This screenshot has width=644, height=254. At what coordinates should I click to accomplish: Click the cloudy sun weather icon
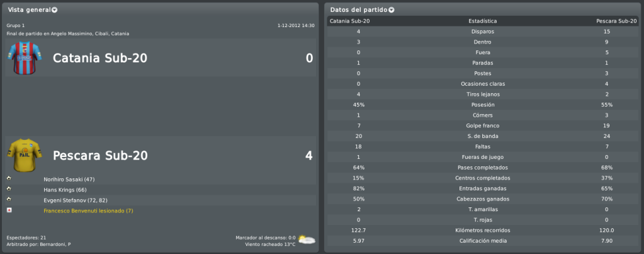(x=307, y=240)
